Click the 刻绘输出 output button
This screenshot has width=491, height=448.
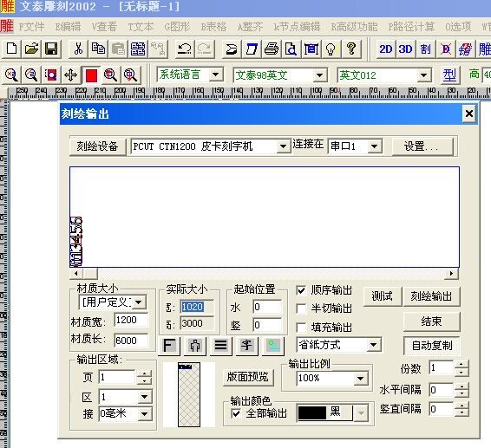(431, 296)
